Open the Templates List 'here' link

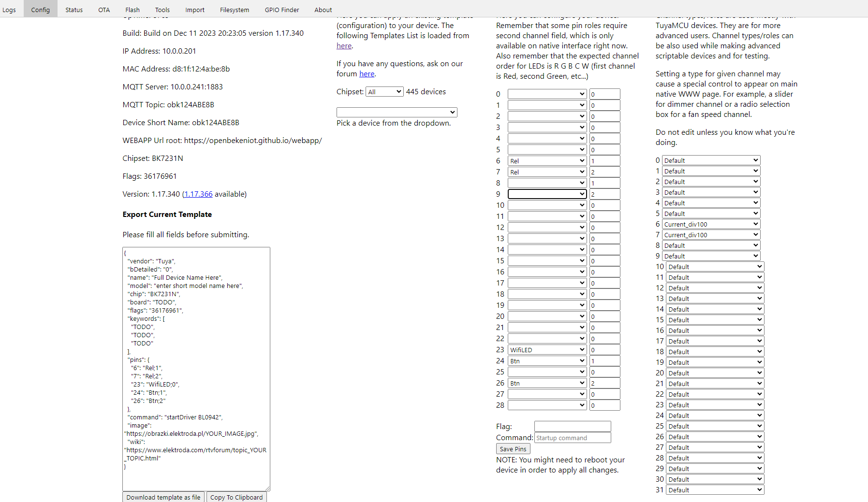[344, 46]
